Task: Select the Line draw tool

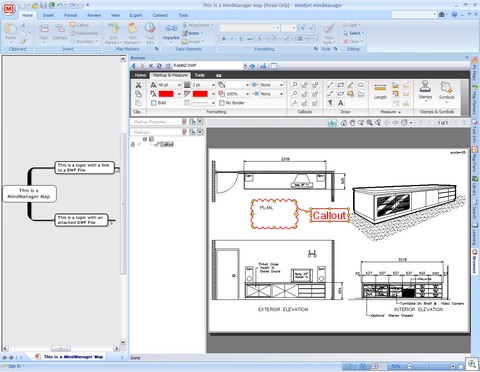Action: click(x=330, y=85)
